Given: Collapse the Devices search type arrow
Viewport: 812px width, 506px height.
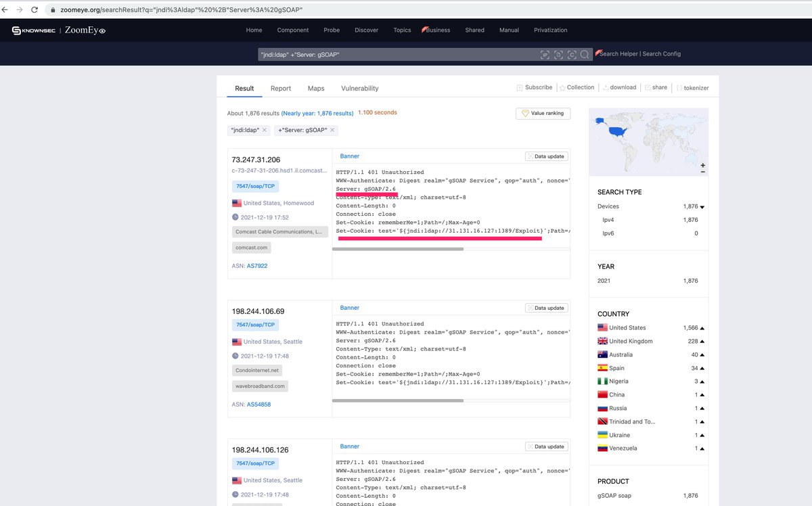Looking at the screenshot, I should pos(702,207).
